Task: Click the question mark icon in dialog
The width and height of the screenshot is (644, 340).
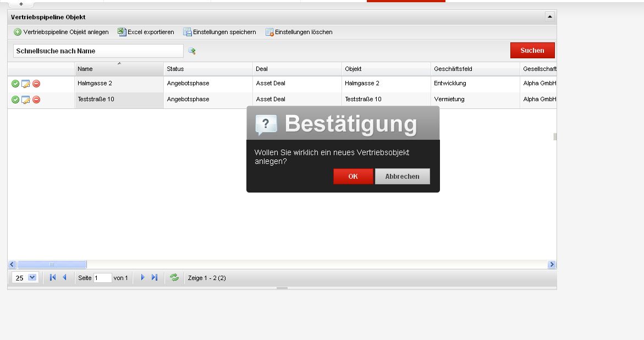Action: pos(266,124)
